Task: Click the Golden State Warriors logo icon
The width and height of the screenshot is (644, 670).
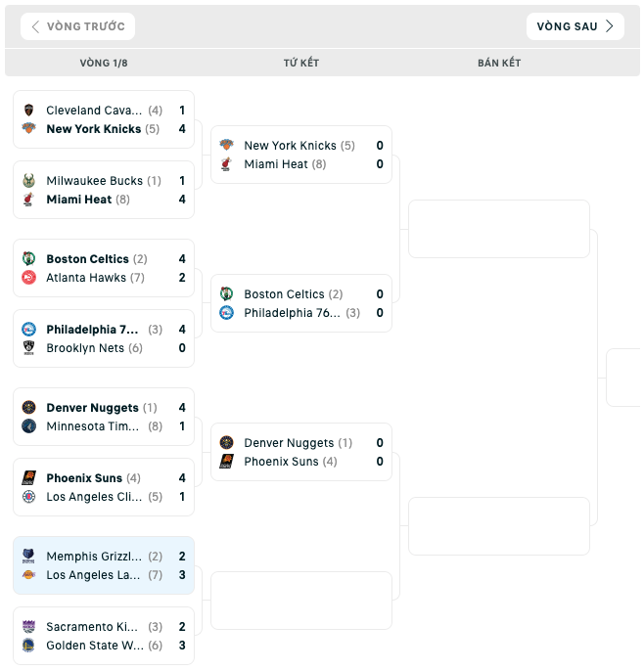Action: click(x=28, y=646)
